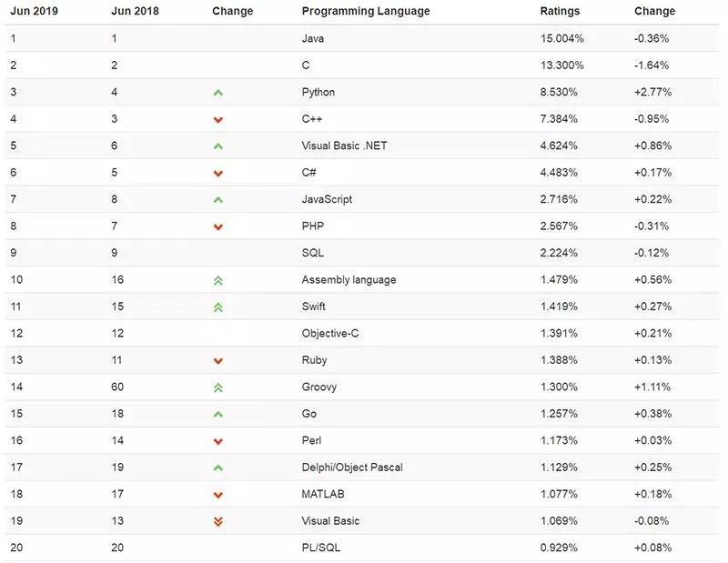This screenshot has width=728, height=563.
Task: Click the +2.77% change value for Python
Action: tap(652, 93)
